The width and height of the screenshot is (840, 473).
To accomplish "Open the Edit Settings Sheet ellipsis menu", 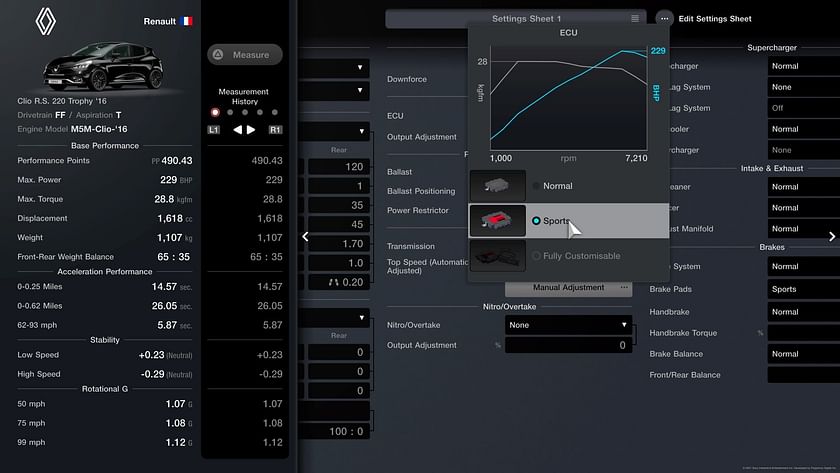I will [664, 19].
